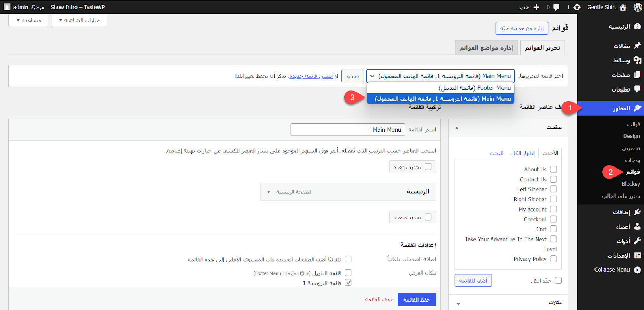Image resolution: width=644 pixels, height=310 pixels.
Task: Click the WordPress logo icon in admin bar
Action: click(x=638, y=7)
